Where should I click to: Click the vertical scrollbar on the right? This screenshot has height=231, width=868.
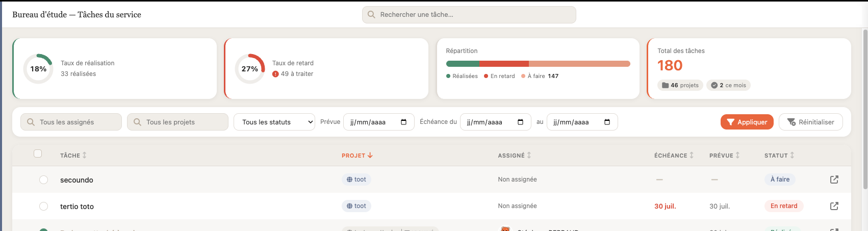coord(865,109)
